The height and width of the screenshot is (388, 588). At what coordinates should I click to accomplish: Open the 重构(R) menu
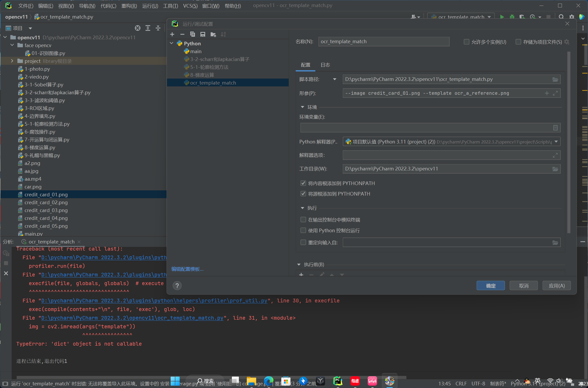(x=129, y=6)
